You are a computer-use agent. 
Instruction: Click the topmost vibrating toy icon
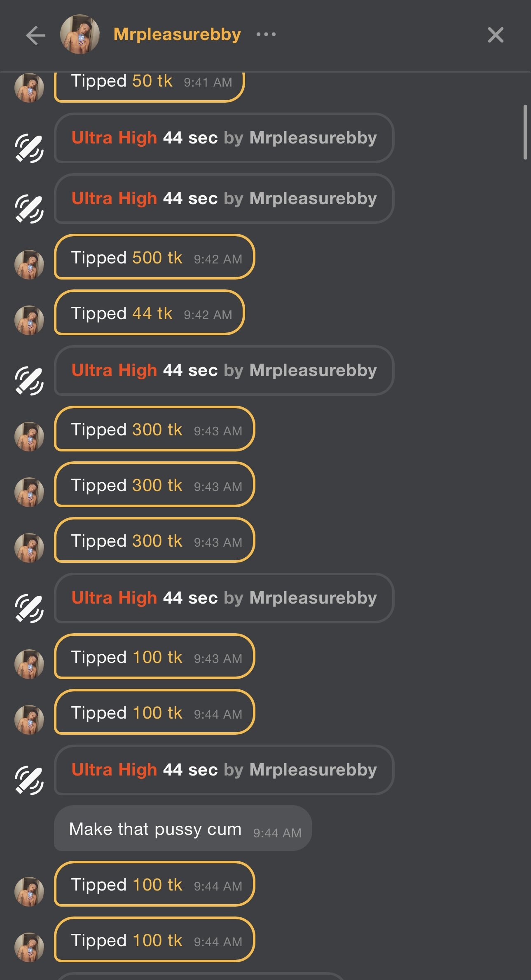coord(29,148)
